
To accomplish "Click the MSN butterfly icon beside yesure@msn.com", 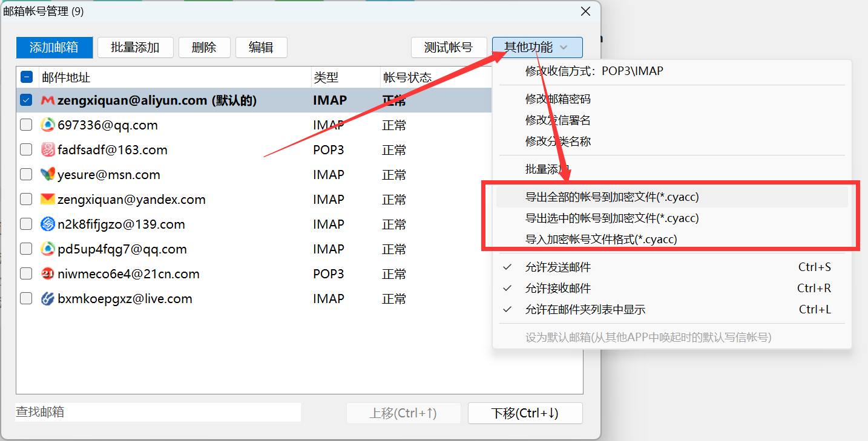I will tap(48, 175).
